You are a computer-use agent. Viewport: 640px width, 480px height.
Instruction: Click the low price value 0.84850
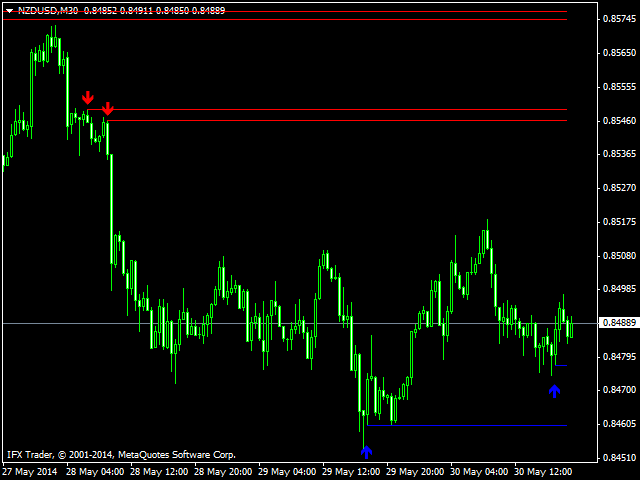click(172, 11)
